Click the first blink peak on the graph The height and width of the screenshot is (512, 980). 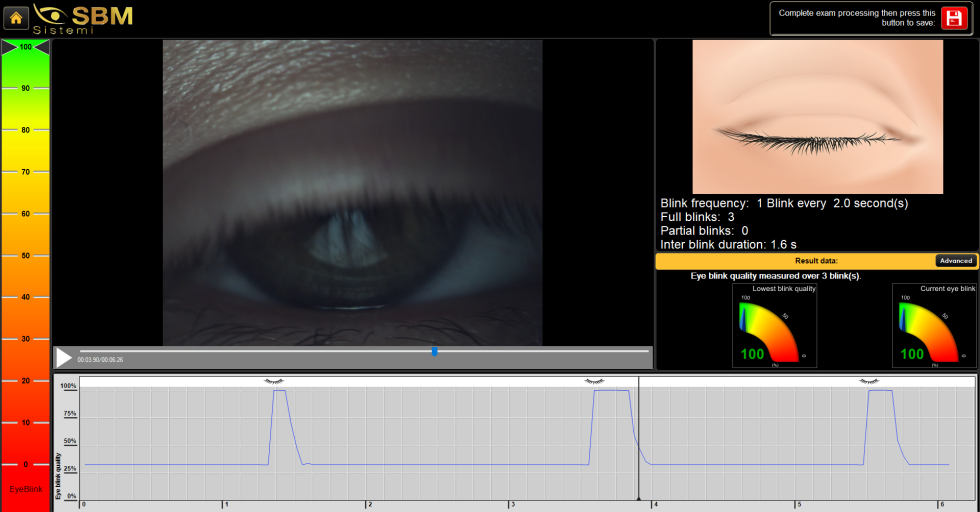click(x=280, y=391)
